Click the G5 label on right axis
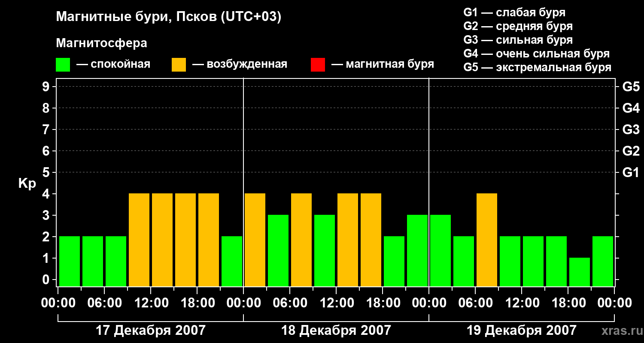This screenshot has width=644, height=343. point(631,87)
